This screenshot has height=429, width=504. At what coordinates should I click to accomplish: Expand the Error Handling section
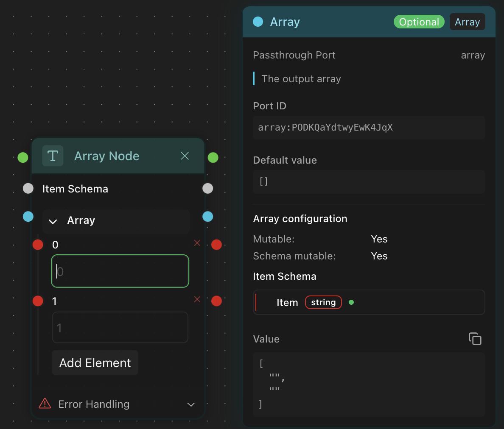[x=191, y=404]
